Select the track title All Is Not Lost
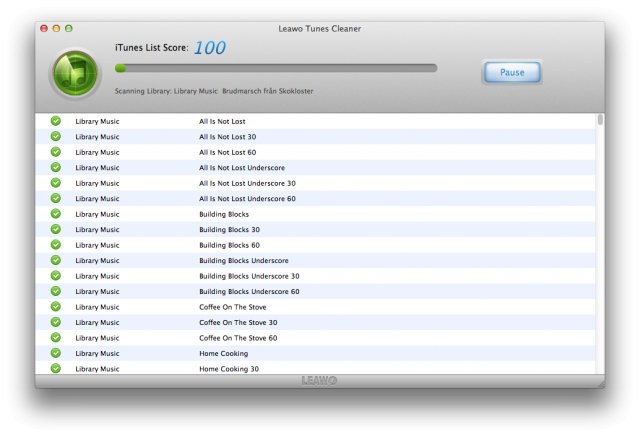 222,121
